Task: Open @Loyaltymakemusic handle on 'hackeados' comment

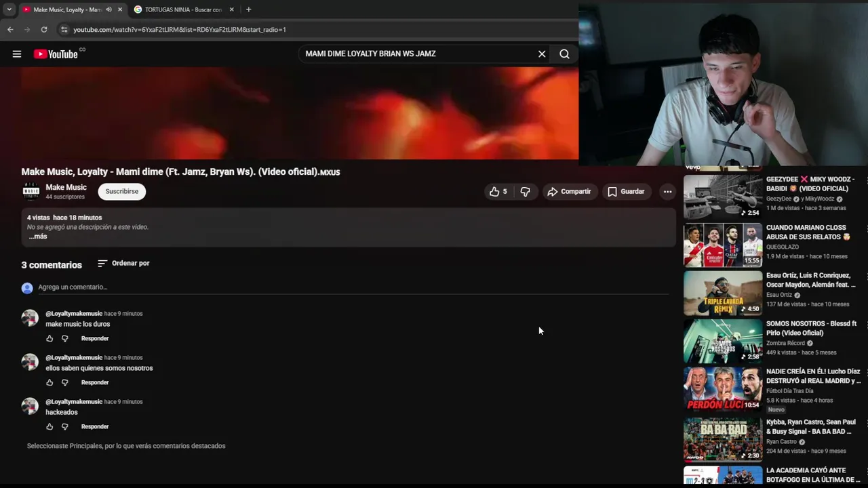Action: click(74, 402)
